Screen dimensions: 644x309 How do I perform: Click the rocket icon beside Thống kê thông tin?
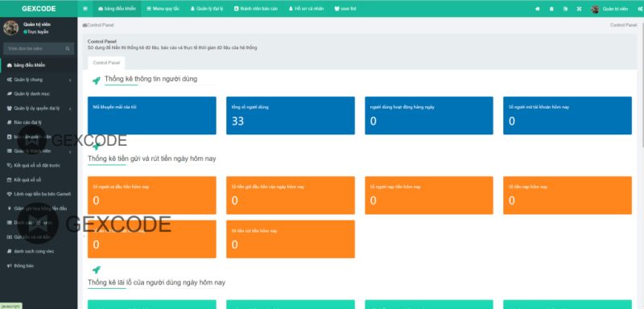96,80
